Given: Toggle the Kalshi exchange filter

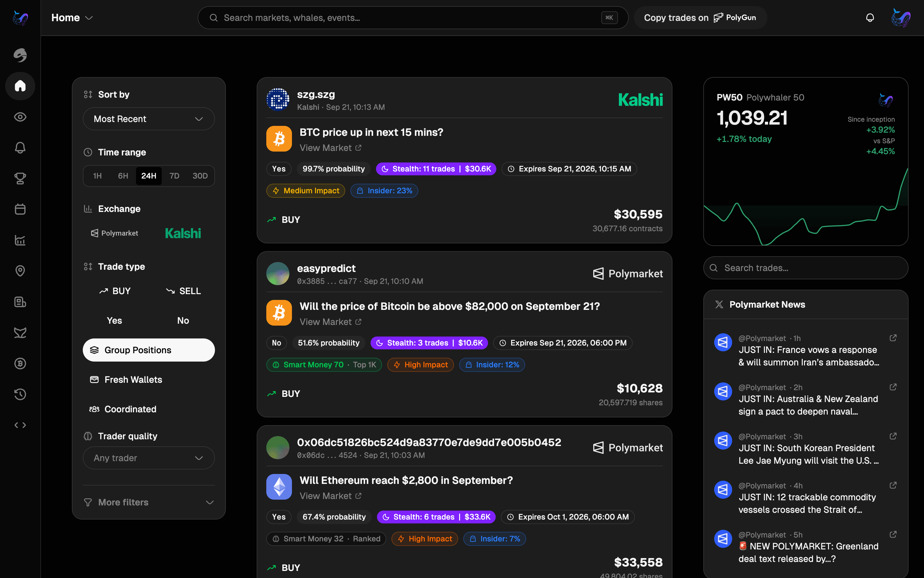Looking at the screenshot, I should (183, 233).
